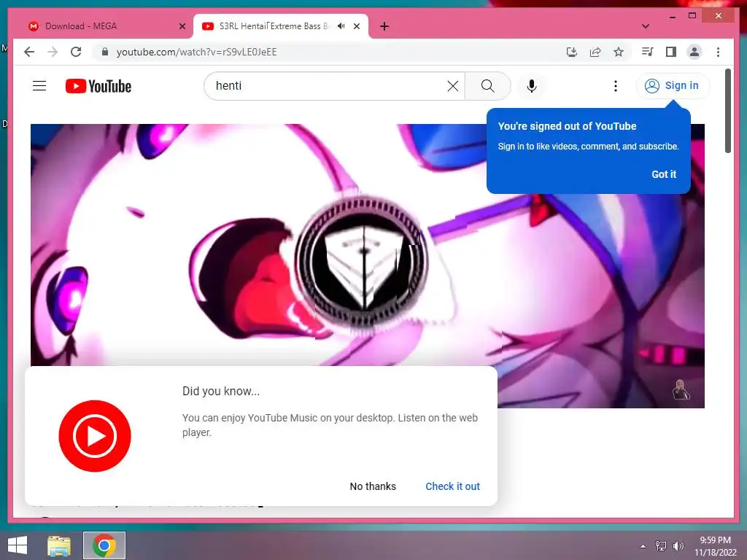Viewport: 747px width, 560px height.
Task: Close the Download - MEGA tab
Action: 182,26
